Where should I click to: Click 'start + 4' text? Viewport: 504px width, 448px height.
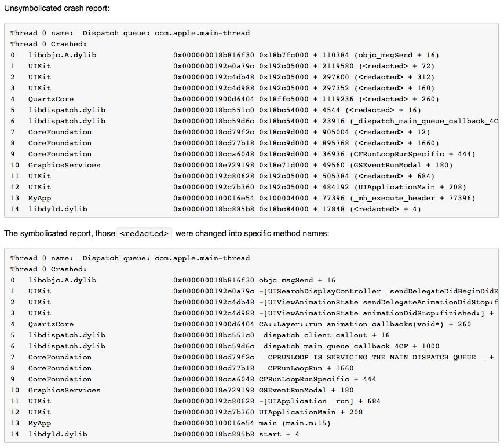tap(279, 434)
